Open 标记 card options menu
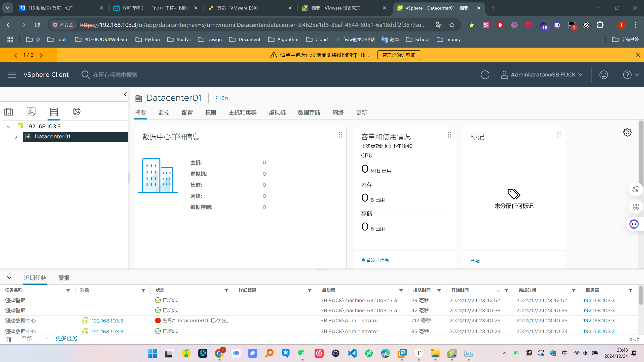This screenshot has height=362, width=644. tap(559, 135)
